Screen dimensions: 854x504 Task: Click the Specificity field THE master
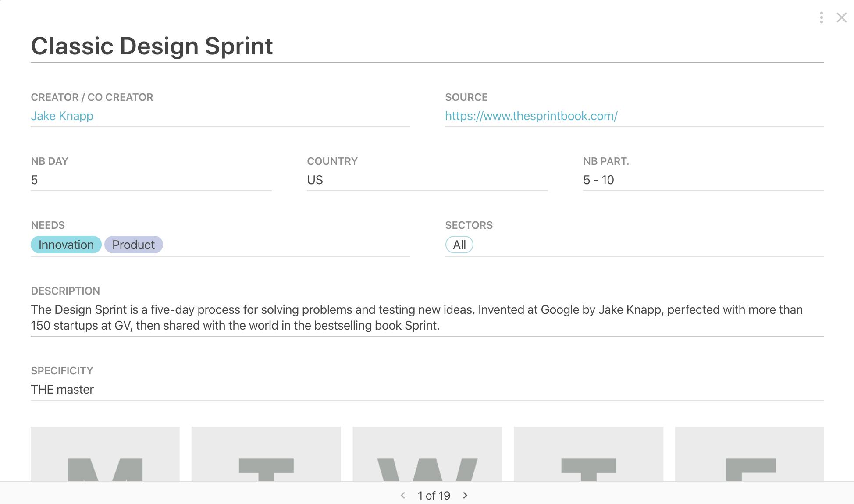coord(62,389)
